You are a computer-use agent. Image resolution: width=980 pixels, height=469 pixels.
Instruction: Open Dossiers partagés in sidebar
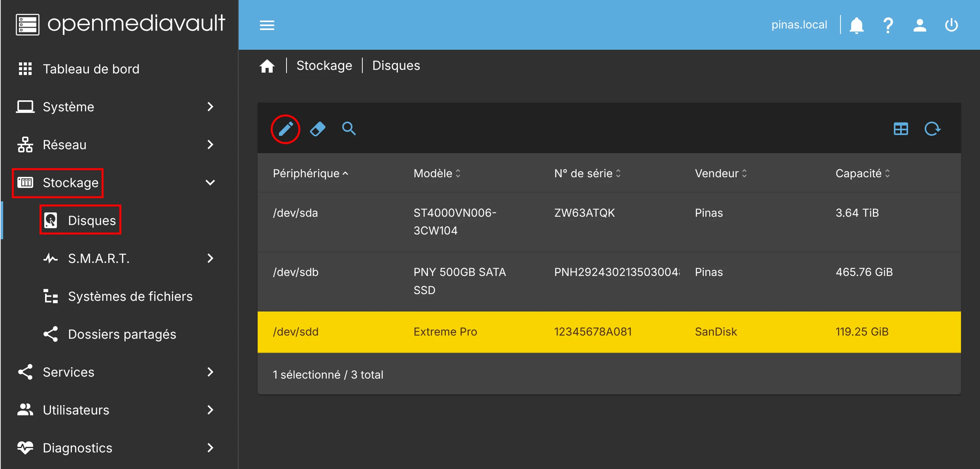click(x=122, y=334)
